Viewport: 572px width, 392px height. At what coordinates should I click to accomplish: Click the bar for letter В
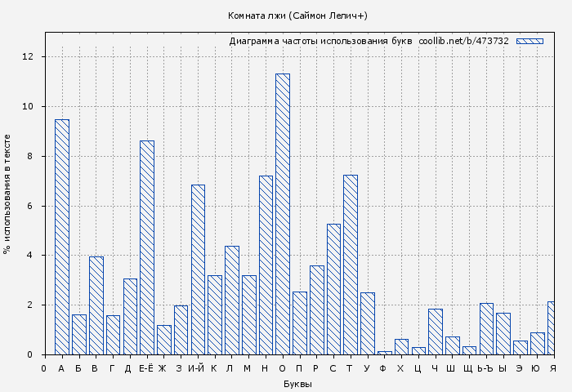[x=96, y=305]
